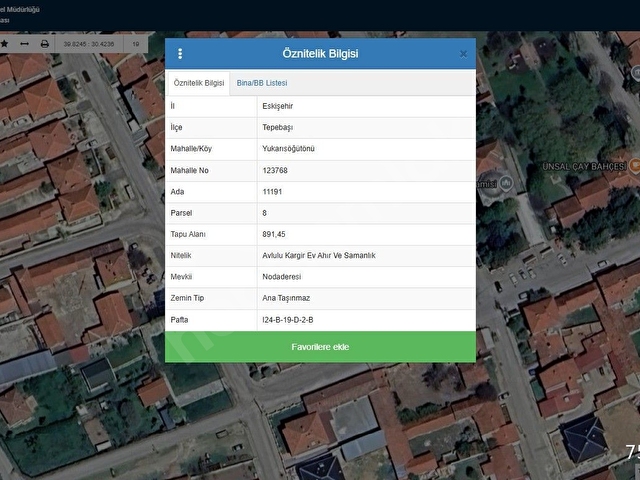Click the coordinates 39.8245 : 30.4236 display
The height and width of the screenshot is (480, 640).
point(89,44)
